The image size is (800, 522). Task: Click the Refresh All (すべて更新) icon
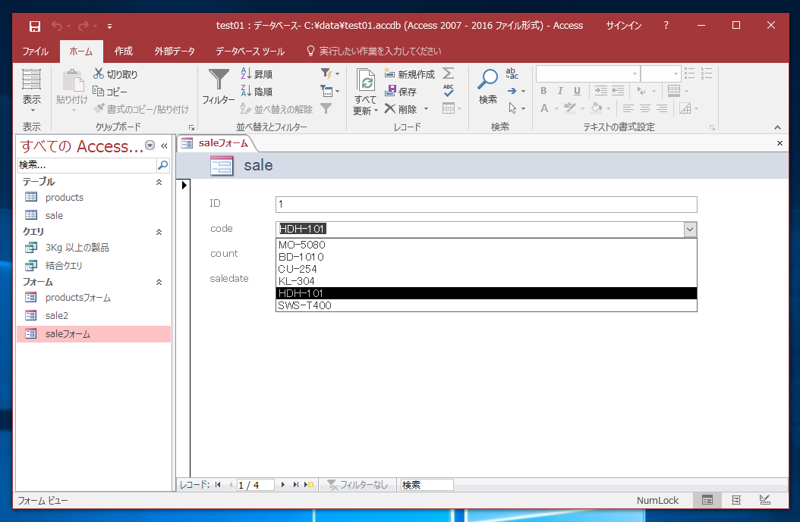(x=366, y=82)
